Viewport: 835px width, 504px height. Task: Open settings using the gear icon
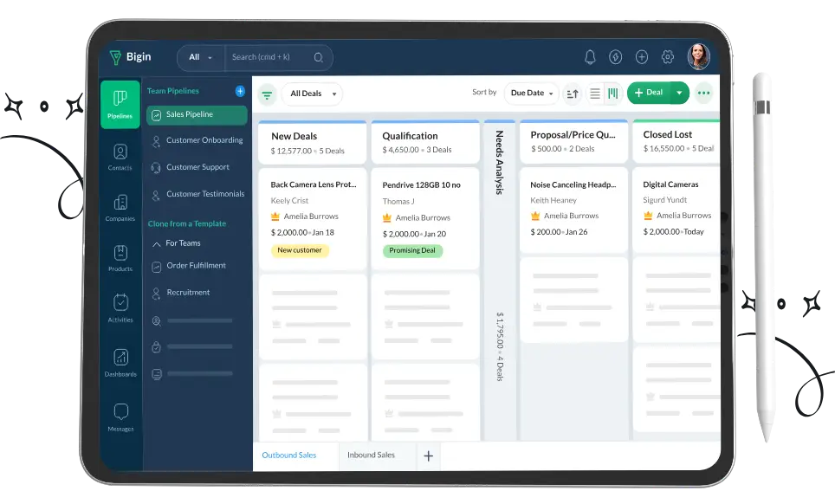[668, 56]
